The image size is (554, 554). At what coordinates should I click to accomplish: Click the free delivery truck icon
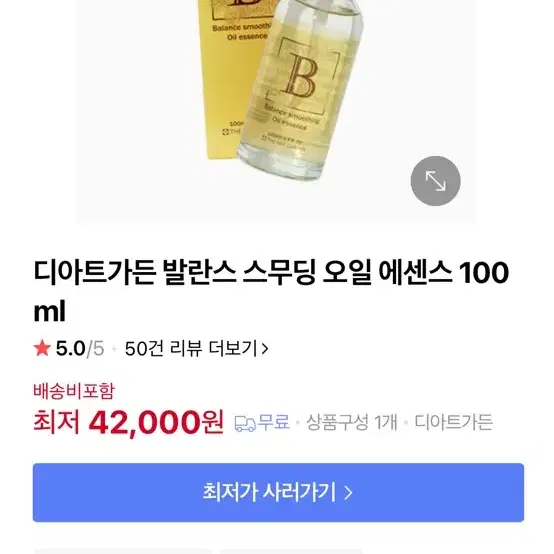click(x=245, y=423)
